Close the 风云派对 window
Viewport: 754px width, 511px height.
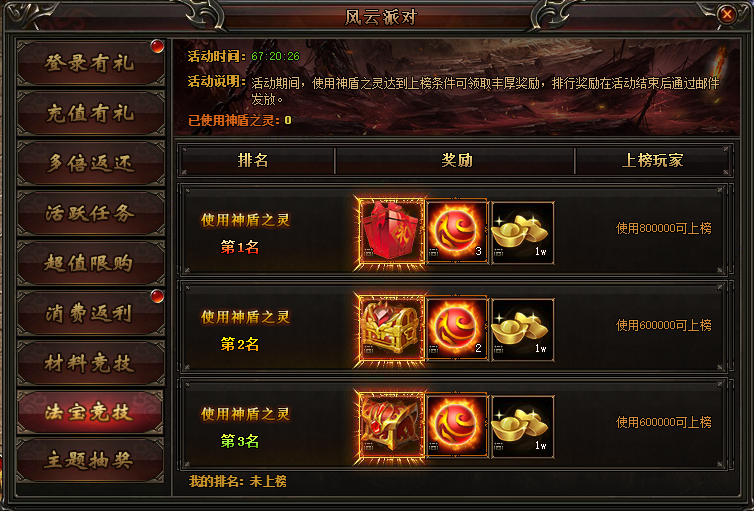[x=727, y=15]
